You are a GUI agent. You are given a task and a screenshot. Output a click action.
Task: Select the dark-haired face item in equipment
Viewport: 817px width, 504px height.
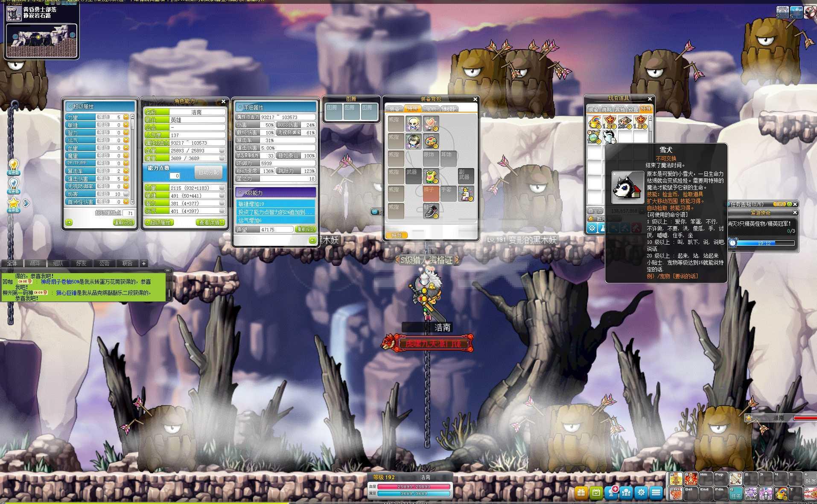click(413, 141)
